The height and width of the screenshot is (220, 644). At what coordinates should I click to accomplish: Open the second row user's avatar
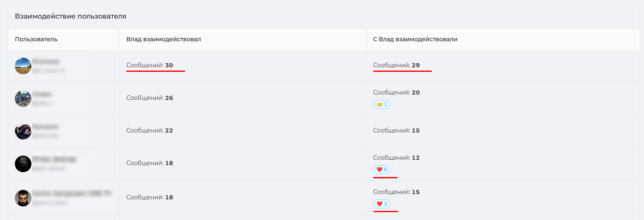pos(23,99)
